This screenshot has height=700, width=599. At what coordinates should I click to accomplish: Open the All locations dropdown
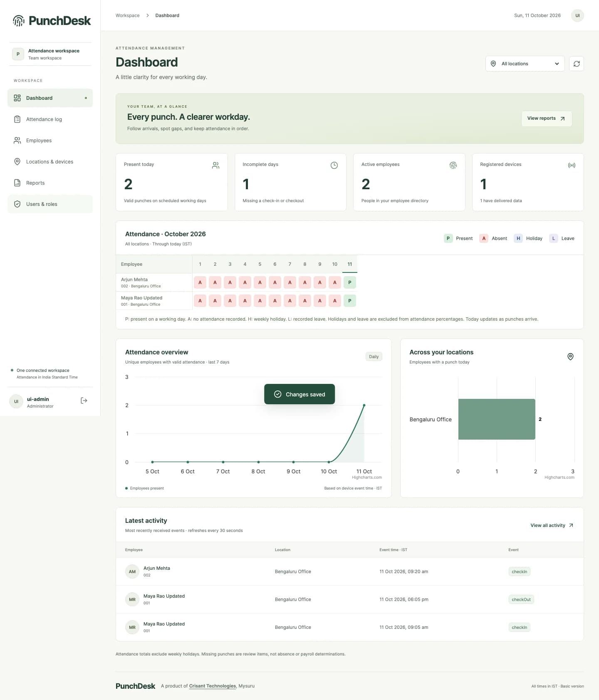[x=525, y=64]
